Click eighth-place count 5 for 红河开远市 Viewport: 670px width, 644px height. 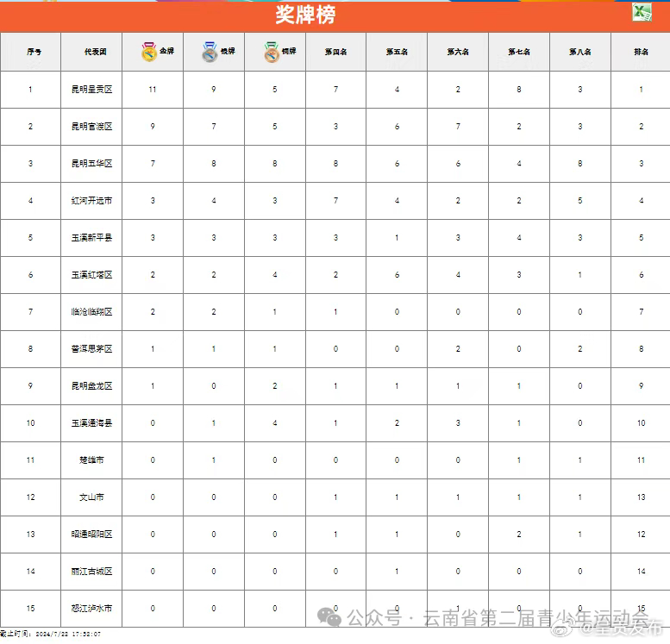click(580, 200)
